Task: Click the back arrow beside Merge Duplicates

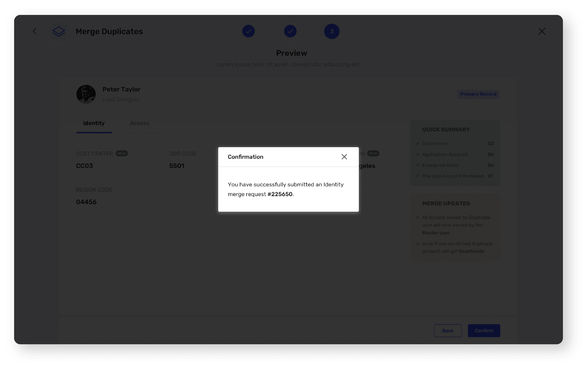Action: tap(34, 31)
